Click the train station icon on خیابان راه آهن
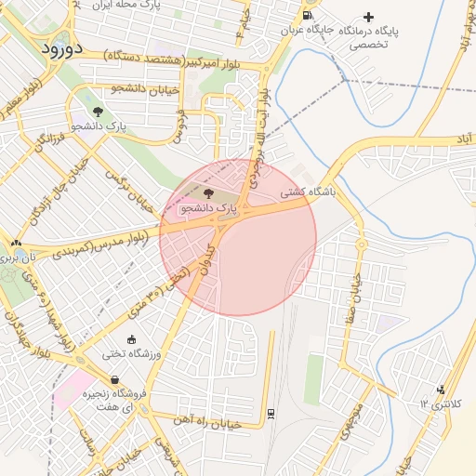476x476 pixels. tap(271, 414)
